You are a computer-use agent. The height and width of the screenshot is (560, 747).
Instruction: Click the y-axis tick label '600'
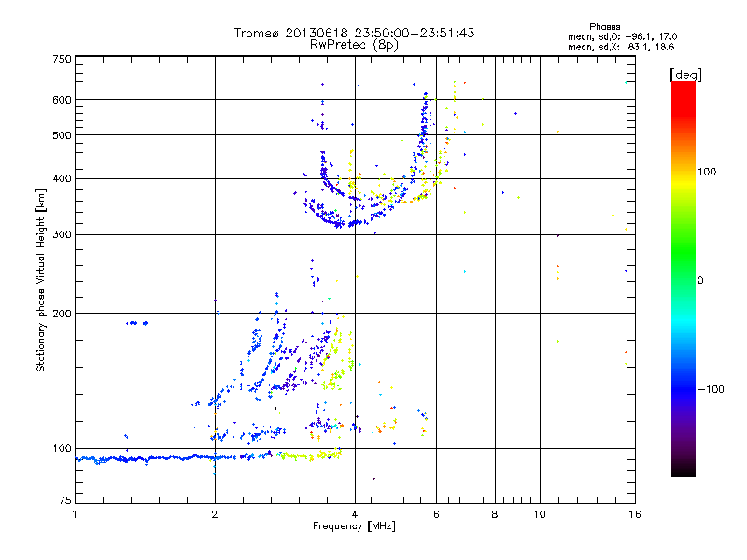click(62, 100)
